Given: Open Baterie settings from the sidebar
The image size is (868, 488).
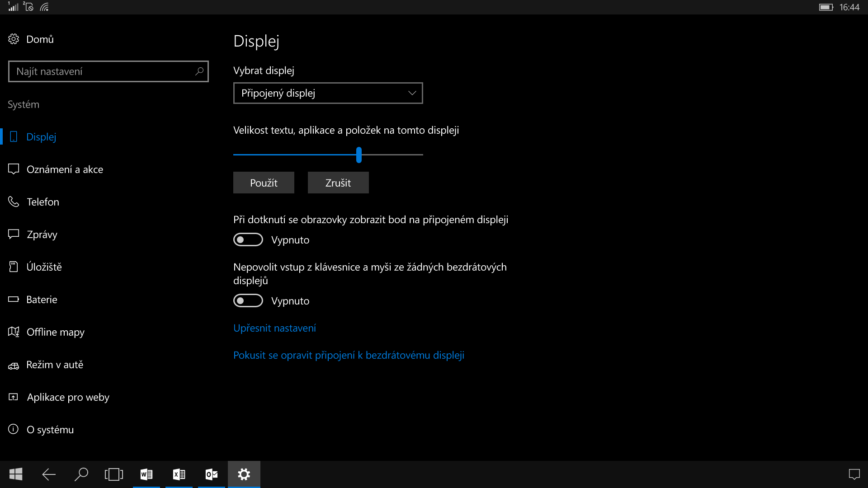Looking at the screenshot, I should [42, 299].
